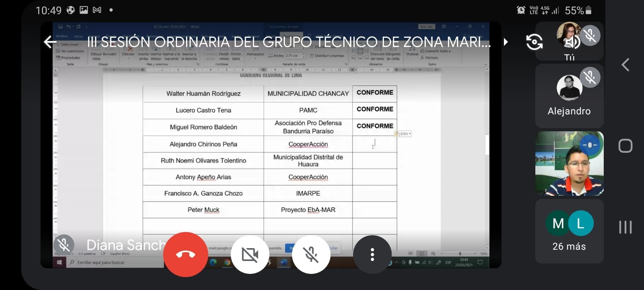The image size is (644, 290).
Task: Hang up with the red end call button
Action: tap(186, 254)
